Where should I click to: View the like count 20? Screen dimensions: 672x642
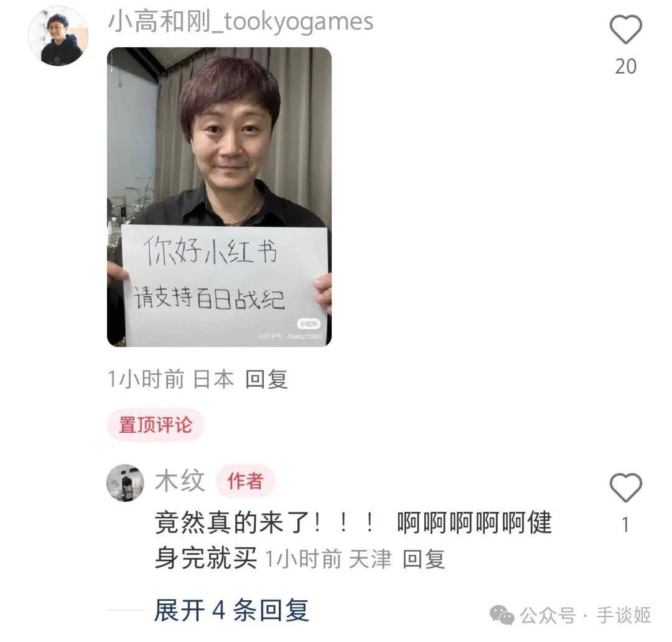point(626,67)
